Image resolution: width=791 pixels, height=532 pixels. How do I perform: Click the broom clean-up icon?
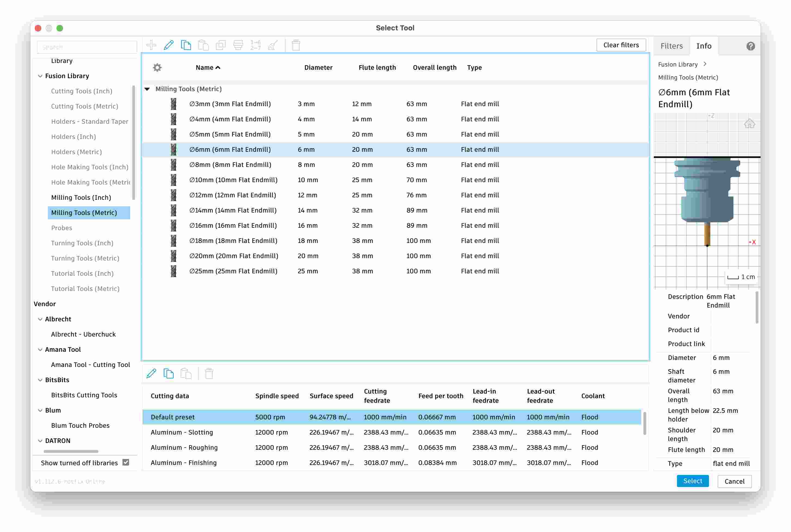click(x=273, y=45)
